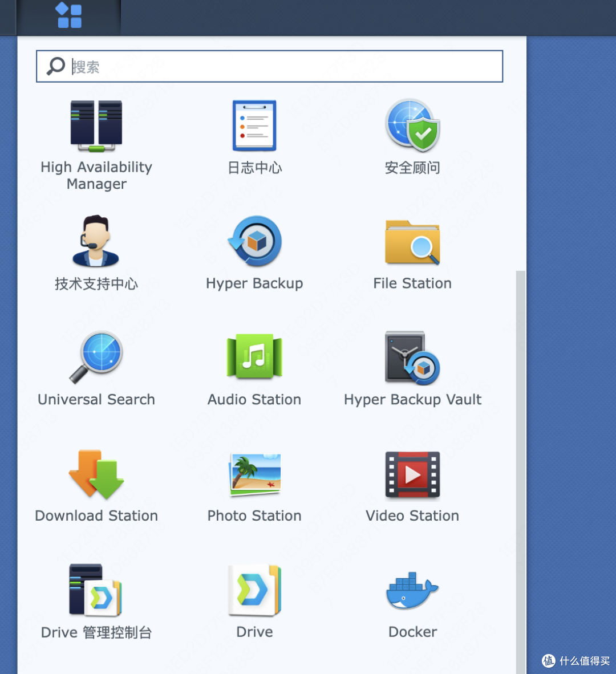Open the File Station folder icon
This screenshot has height=674, width=616.
413,242
